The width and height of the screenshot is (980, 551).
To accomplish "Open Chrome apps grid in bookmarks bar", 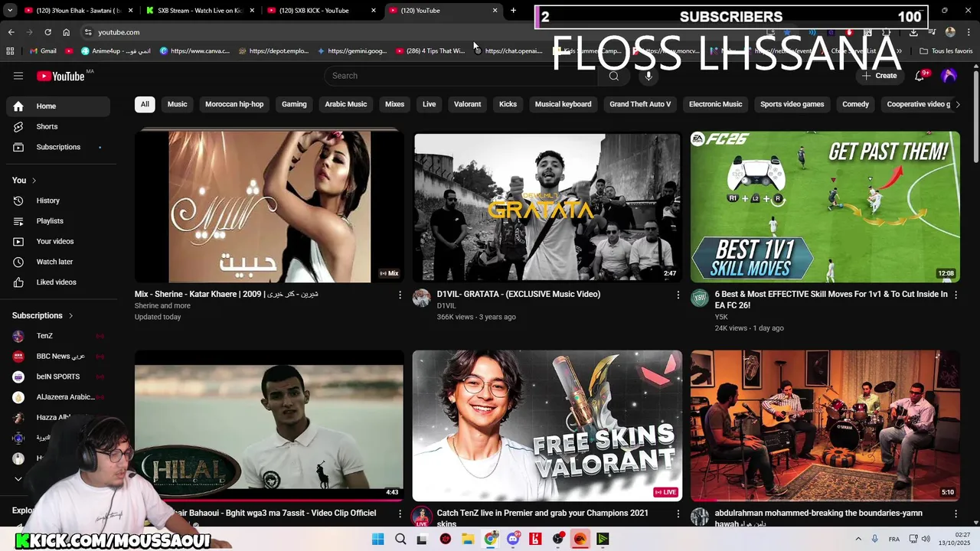I will click(x=10, y=51).
